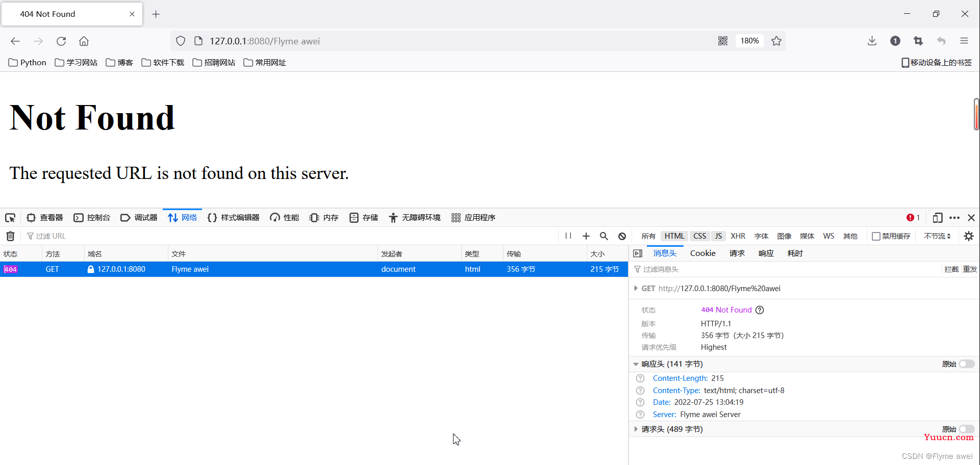Bookmark this page with the star icon
The width and height of the screenshot is (980, 465).
[x=776, y=41]
